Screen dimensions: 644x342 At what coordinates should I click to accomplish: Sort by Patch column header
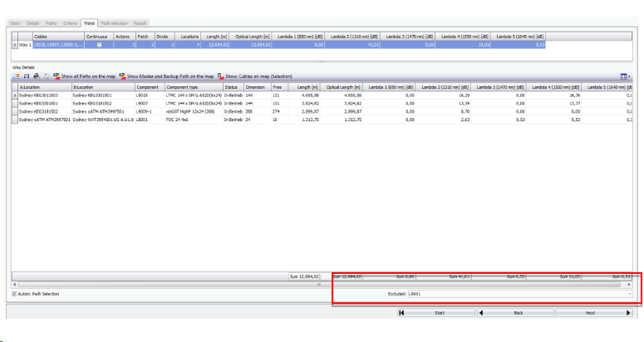pos(145,37)
